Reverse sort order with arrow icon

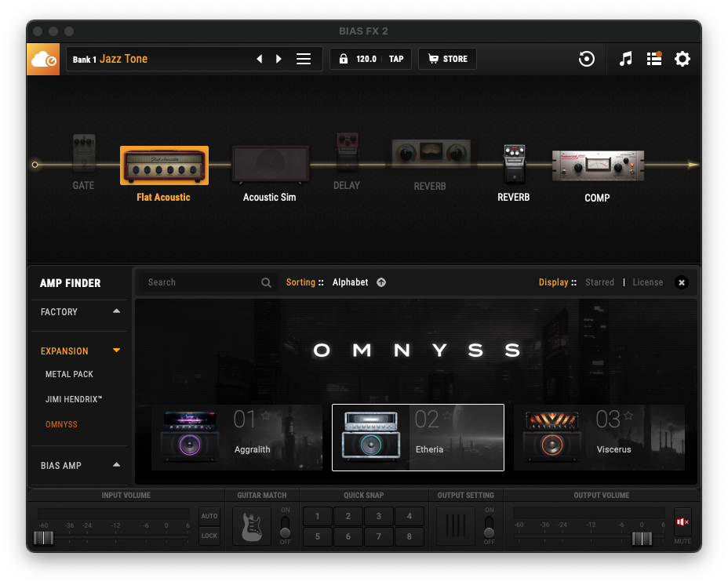coord(381,282)
